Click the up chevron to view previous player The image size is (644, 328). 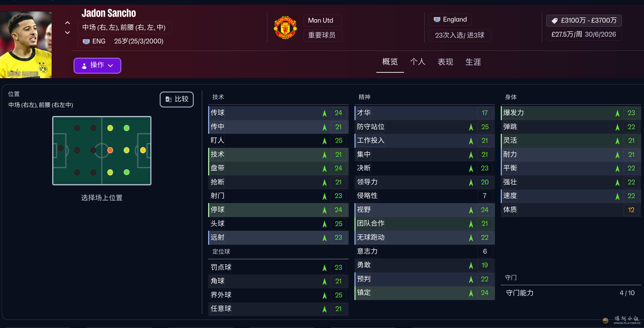(x=68, y=23)
